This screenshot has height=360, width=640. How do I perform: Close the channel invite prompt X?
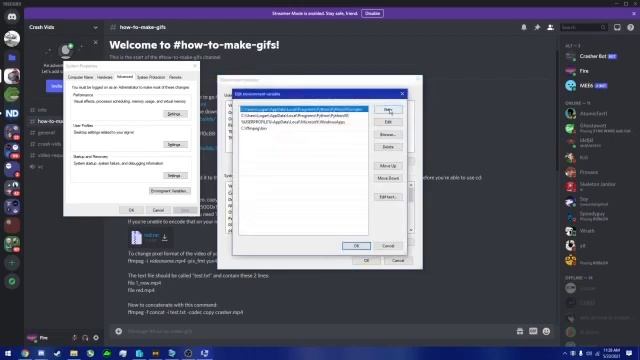(x=96, y=42)
